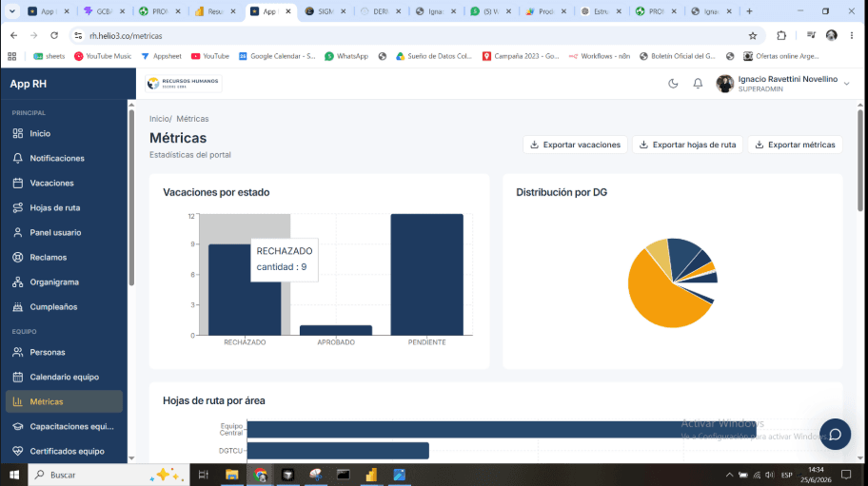
Task: Click the RECHAZADO bar in chart
Action: click(245, 290)
